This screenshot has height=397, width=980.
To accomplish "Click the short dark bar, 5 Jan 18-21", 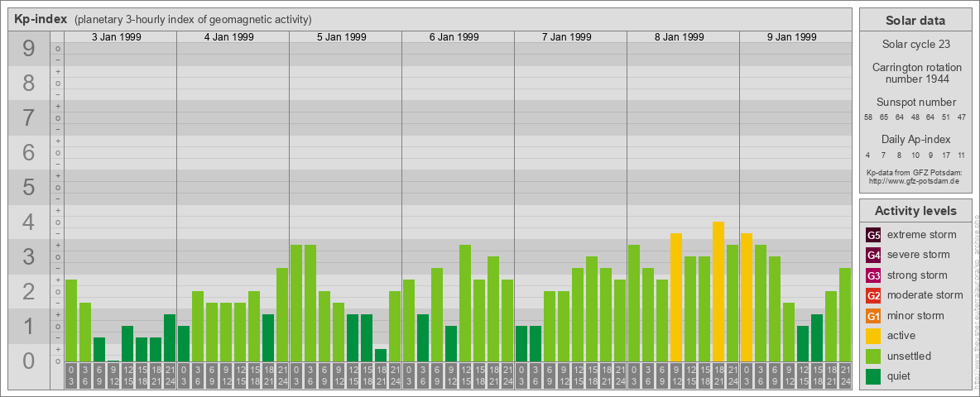I will pyautogui.click(x=381, y=355).
